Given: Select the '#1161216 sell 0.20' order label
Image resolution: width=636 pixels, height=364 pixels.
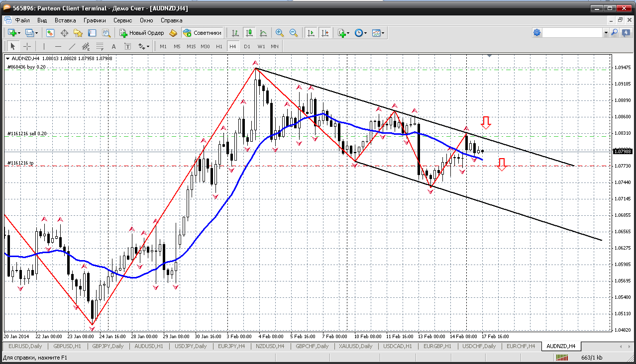Looking at the screenshot, I should pos(27,133).
